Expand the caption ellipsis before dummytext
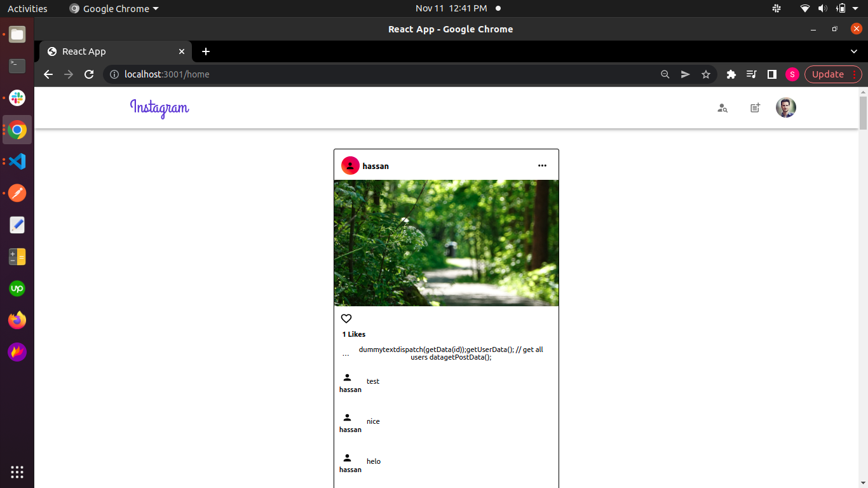868x488 pixels. pyautogui.click(x=346, y=354)
